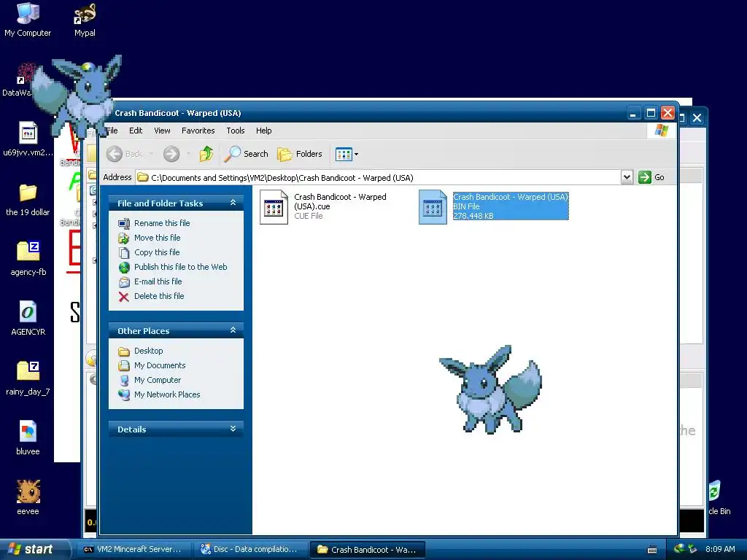Open the AGENCYR font file
The image size is (747, 560).
(28, 319)
